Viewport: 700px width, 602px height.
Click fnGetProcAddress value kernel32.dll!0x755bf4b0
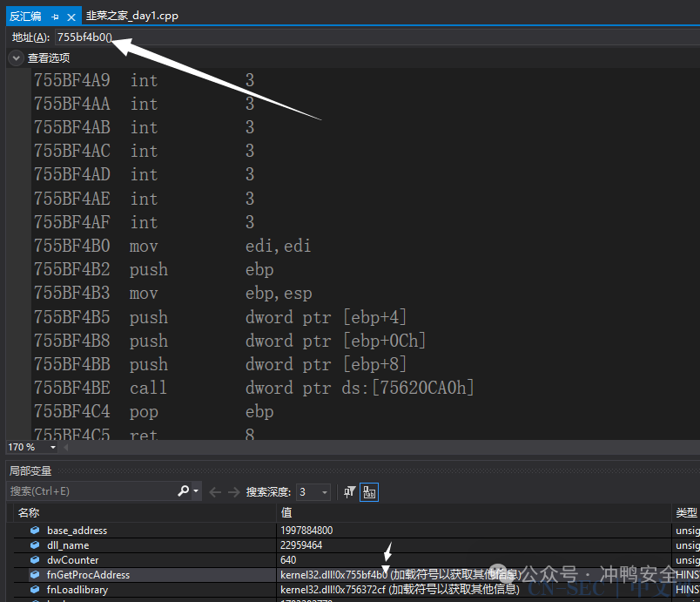(334, 575)
